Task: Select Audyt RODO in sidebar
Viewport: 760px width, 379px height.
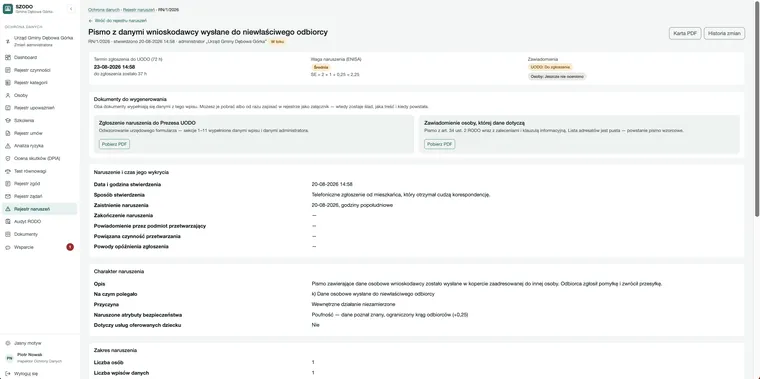Action: (x=39, y=221)
